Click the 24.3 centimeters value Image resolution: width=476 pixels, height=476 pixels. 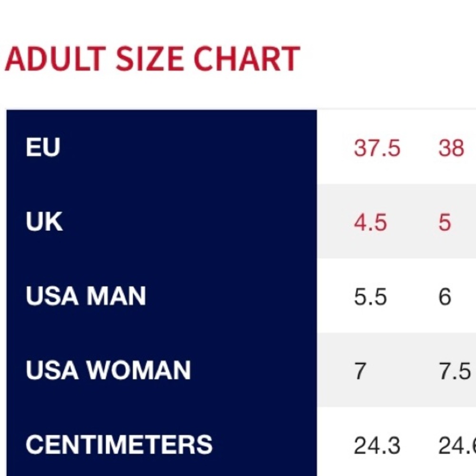point(377,446)
